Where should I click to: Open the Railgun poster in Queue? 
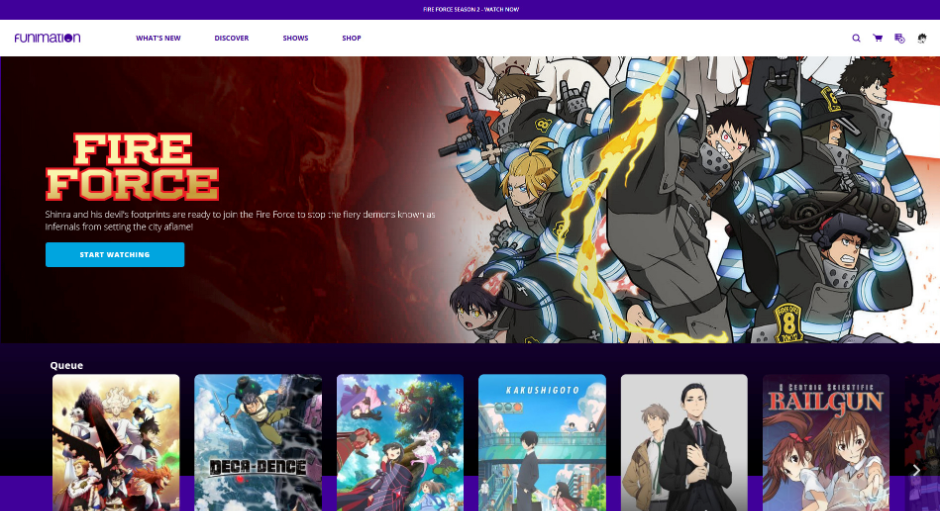point(826,443)
